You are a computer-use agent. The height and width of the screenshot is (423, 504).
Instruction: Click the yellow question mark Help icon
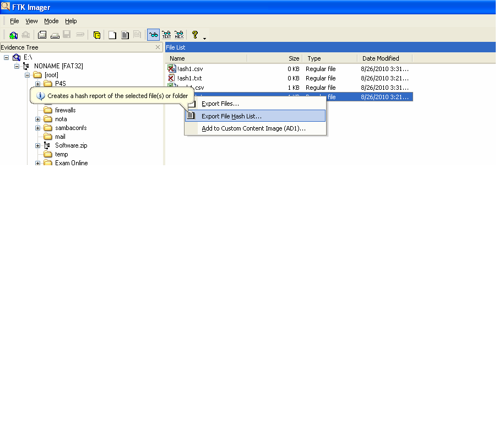(x=195, y=35)
